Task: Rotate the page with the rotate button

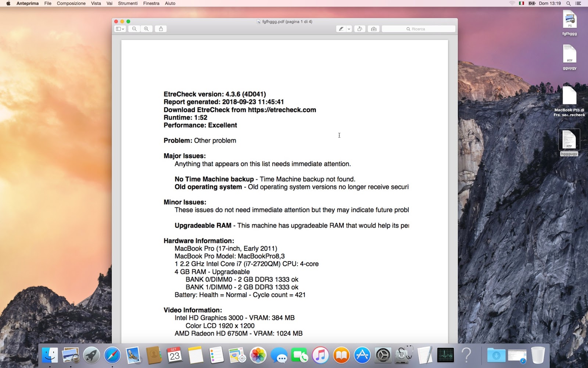Action: [x=360, y=29]
